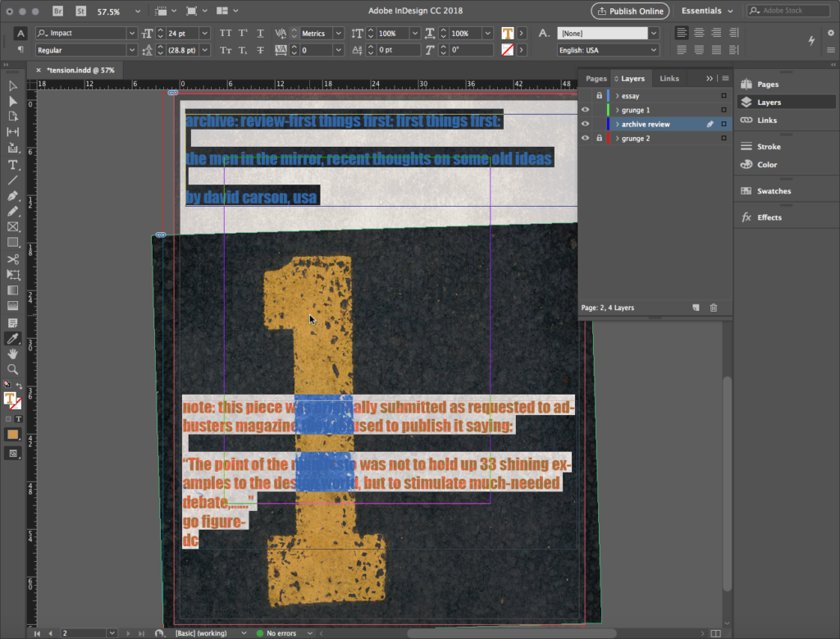Select the Scissors tool
This screenshot has width=840, height=639.
click(x=13, y=259)
